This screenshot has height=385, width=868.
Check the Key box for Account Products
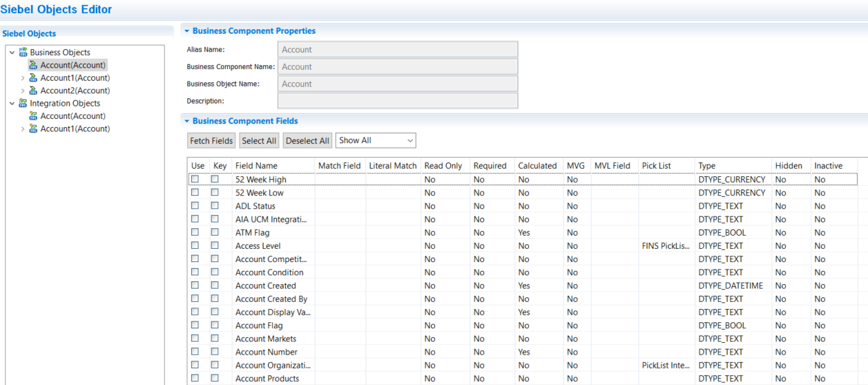coord(215,378)
